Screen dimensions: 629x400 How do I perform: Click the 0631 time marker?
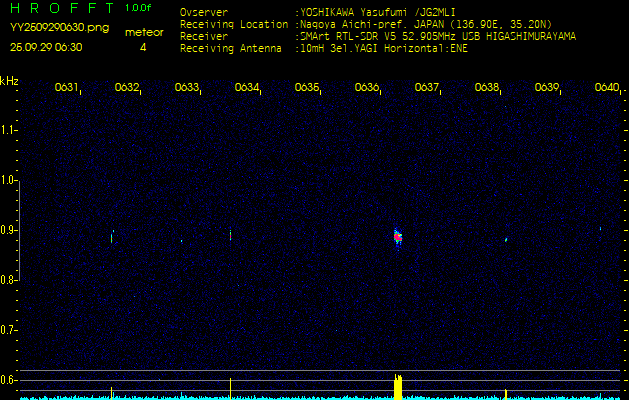tap(66, 88)
